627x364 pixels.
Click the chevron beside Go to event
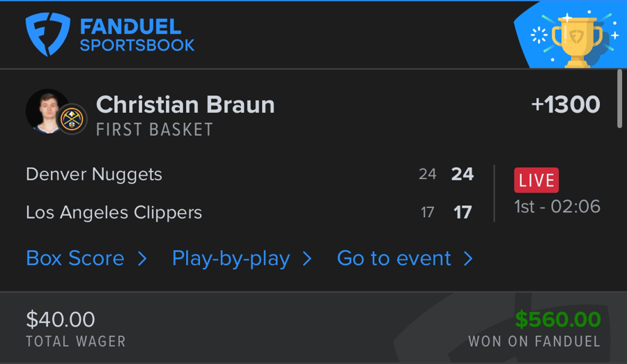pos(469,259)
